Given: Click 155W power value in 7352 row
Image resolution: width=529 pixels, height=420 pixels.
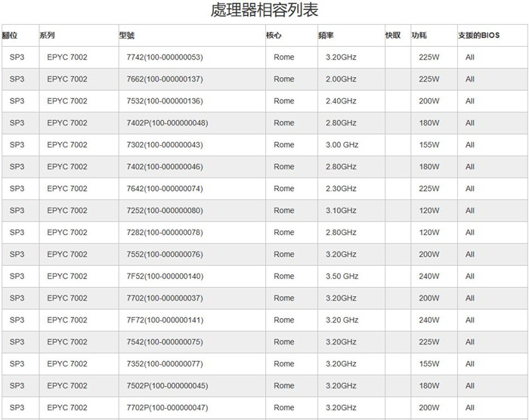Looking at the screenshot, I should (429, 364).
